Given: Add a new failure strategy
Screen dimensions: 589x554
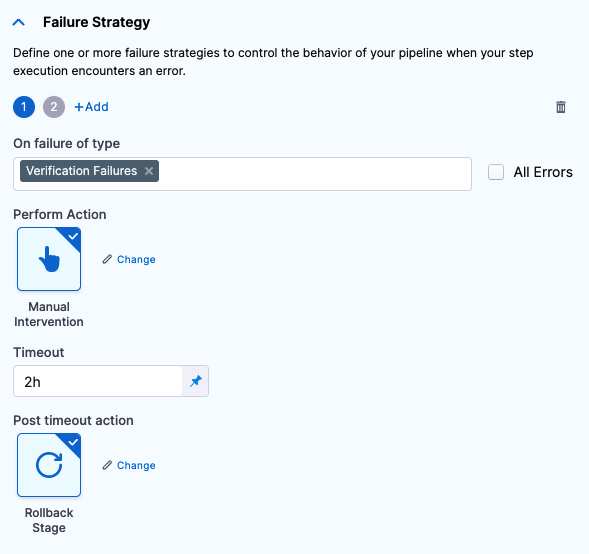Looking at the screenshot, I should pyautogui.click(x=91, y=107).
